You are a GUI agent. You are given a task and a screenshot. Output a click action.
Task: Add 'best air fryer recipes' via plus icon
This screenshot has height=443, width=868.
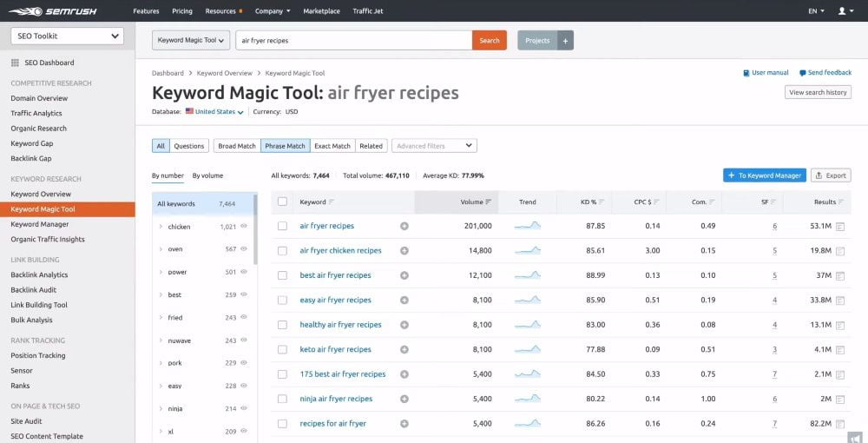[404, 275]
